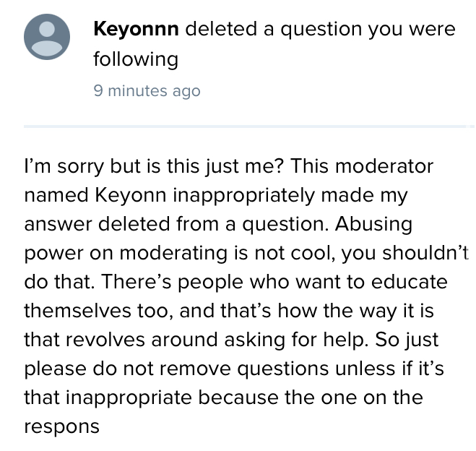The height and width of the screenshot is (451, 476).
Task: Click the gray default profile avatar
Action: click(47, 37)
